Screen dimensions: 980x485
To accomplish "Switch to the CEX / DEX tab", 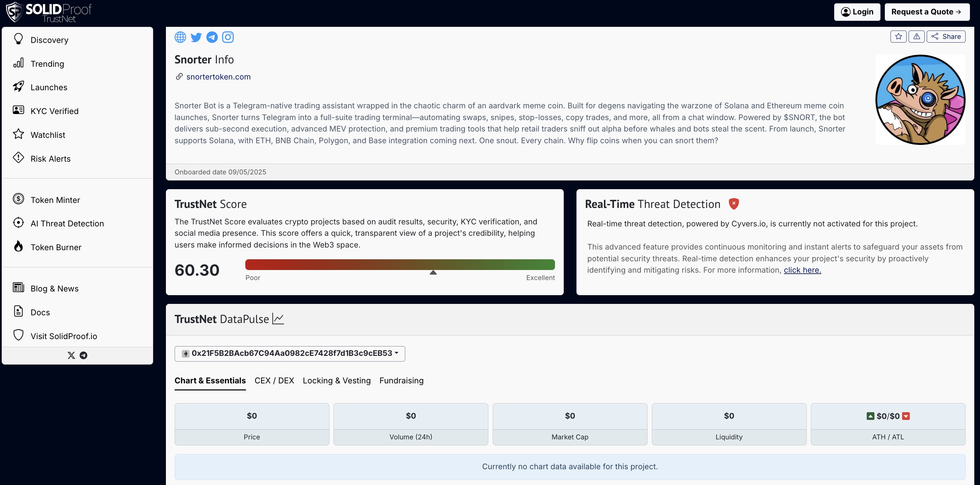I will (x=274, y=380).
